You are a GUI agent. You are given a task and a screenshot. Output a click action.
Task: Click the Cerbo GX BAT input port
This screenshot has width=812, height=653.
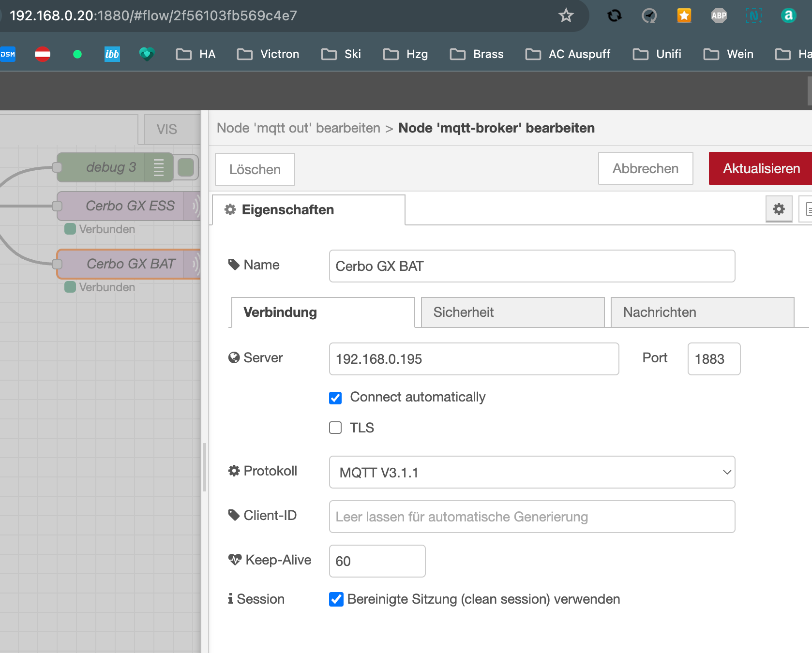(57, 264)
